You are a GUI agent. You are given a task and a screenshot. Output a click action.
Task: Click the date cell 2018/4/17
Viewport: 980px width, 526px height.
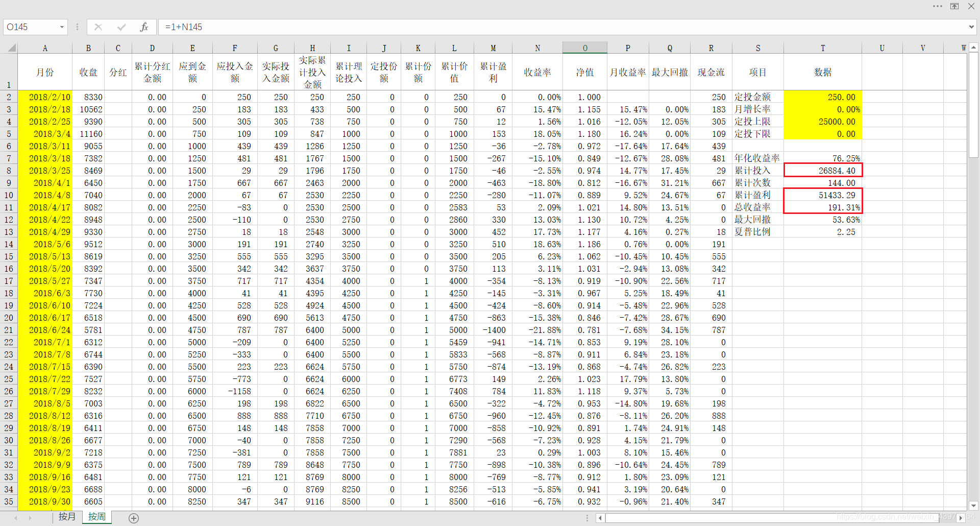[45, 207]
